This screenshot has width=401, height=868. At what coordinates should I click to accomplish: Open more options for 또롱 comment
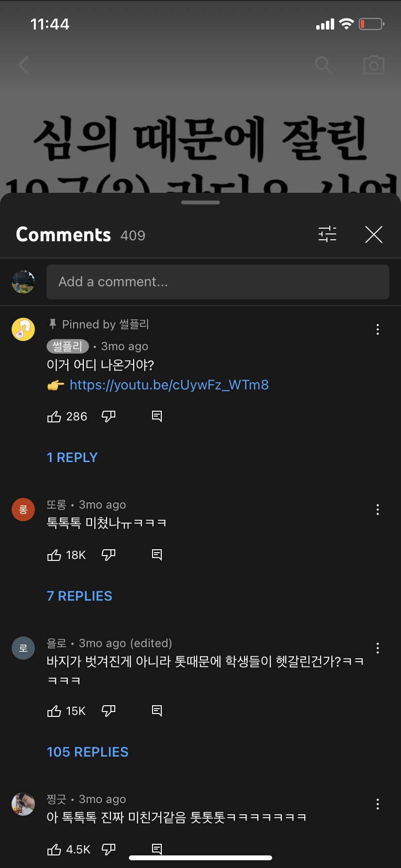378,510
